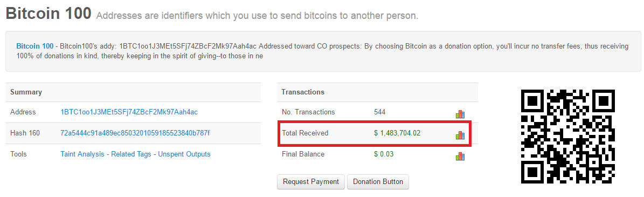Open Taint Analysis tool
Image resolution: width=644 pixels, height=197 pixels.
82,154
